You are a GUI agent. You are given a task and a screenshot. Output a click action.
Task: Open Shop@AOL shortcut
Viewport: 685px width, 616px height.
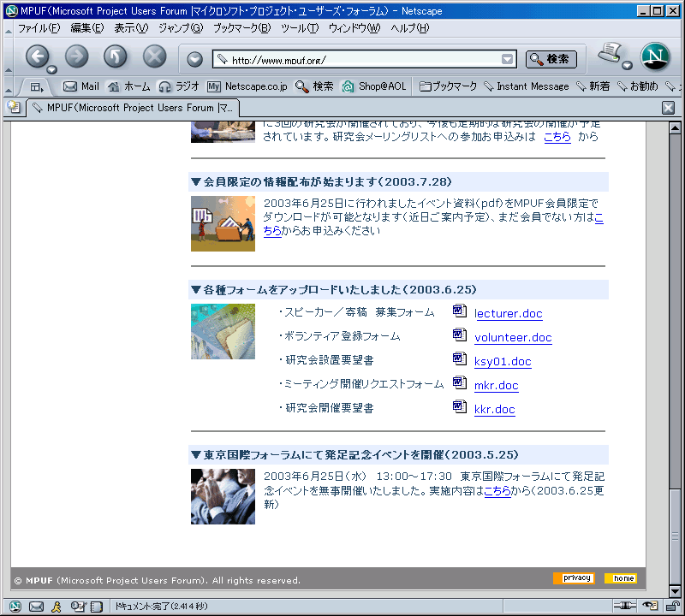coord(374,86)
